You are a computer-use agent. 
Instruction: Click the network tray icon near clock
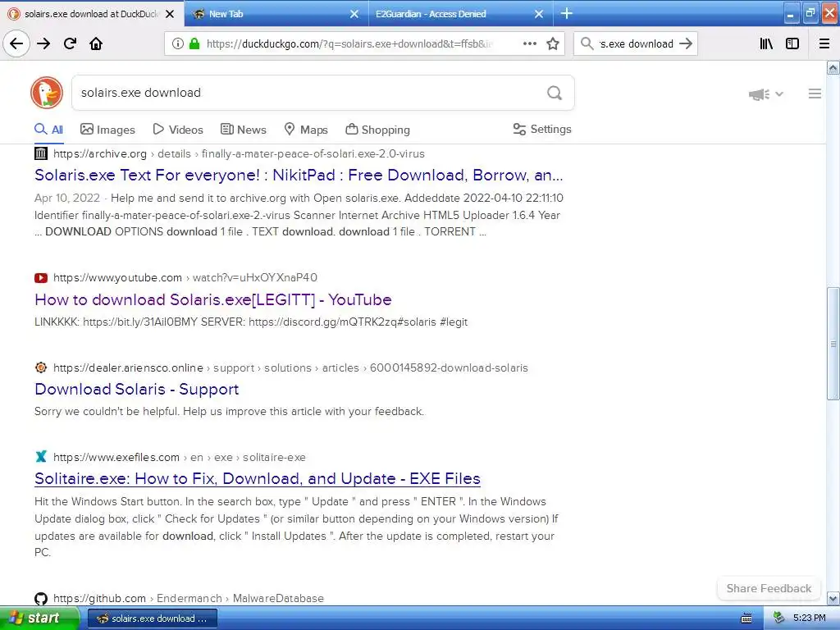click(x=779, y=618)
